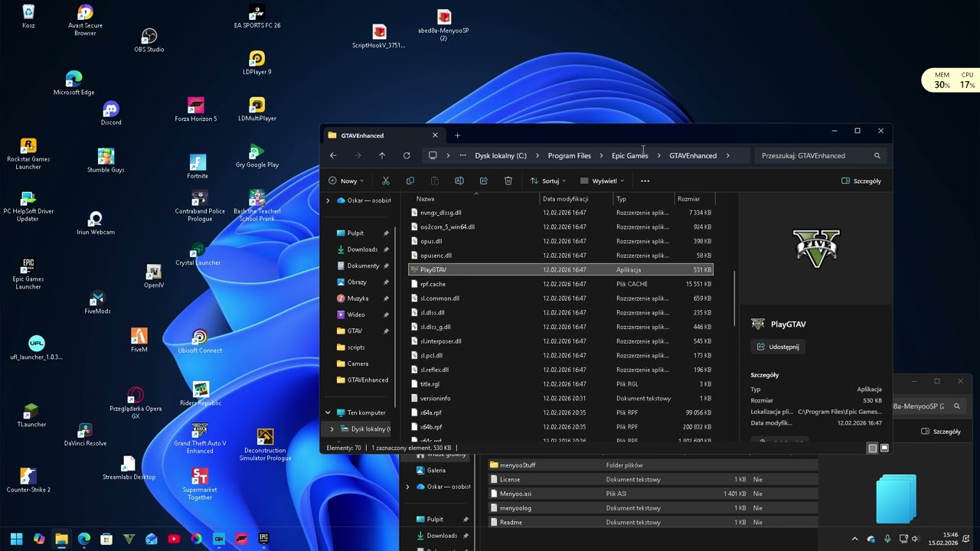980x551 pixels.
Task: Select the Epic Games Launcher desktop icon
Action: point(28,274)
